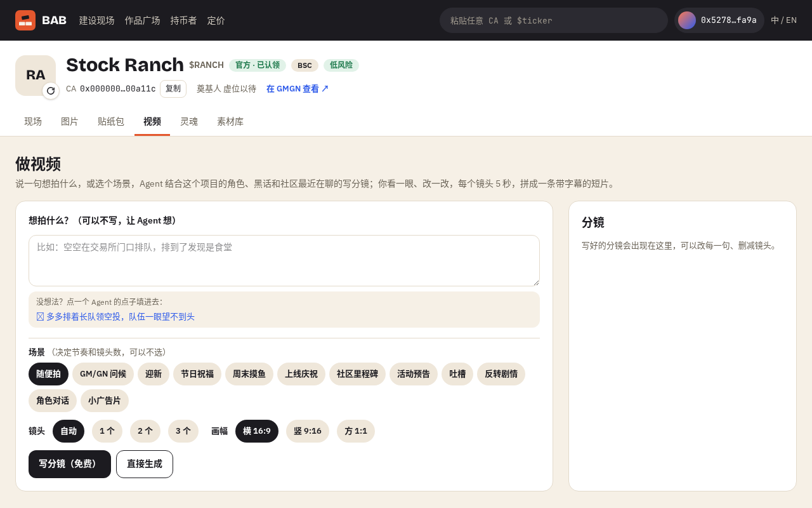812x508 pixels.
Task: Select the 上线庆祝 scene chip
Action: [x=301, y=374]
